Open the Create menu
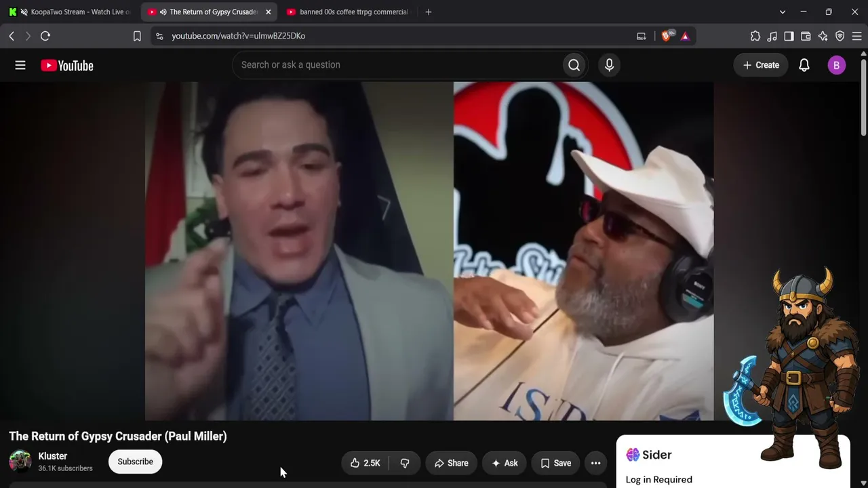868x488 pixels. click(x=761, y=65)
